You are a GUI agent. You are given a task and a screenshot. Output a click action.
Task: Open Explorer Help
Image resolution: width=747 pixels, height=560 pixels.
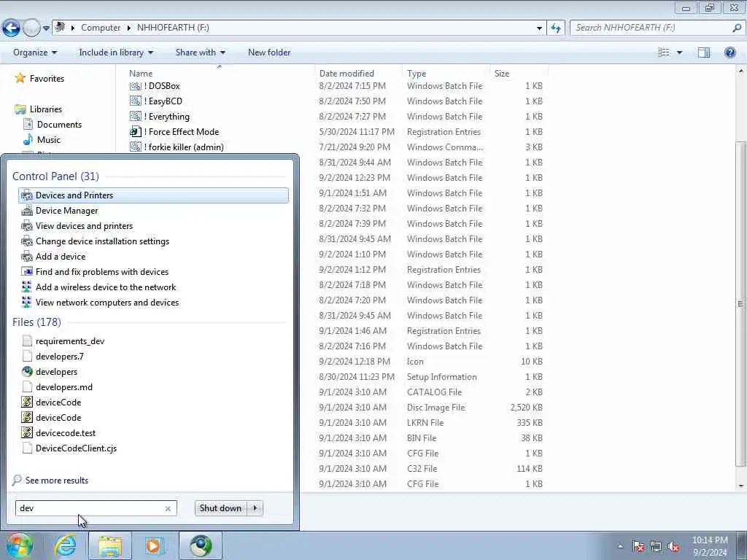point(729,52)
